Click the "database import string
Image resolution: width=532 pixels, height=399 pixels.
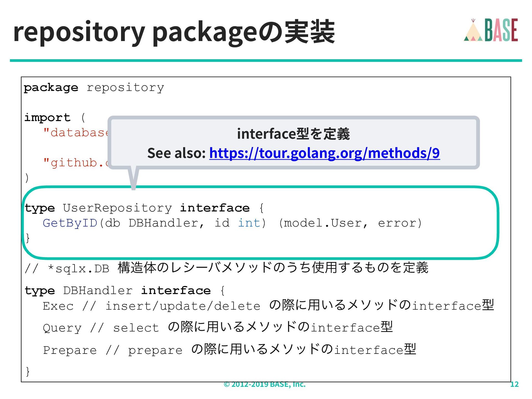tap(76, 133)
